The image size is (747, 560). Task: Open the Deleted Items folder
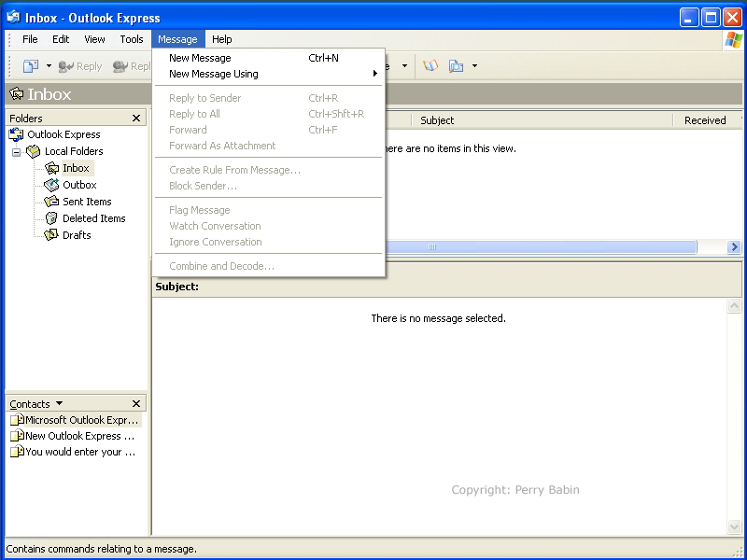tap(93, 218)
